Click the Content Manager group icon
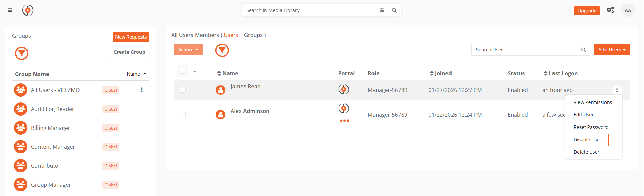This screenshot has width=644, height=196. pos(21,147)
